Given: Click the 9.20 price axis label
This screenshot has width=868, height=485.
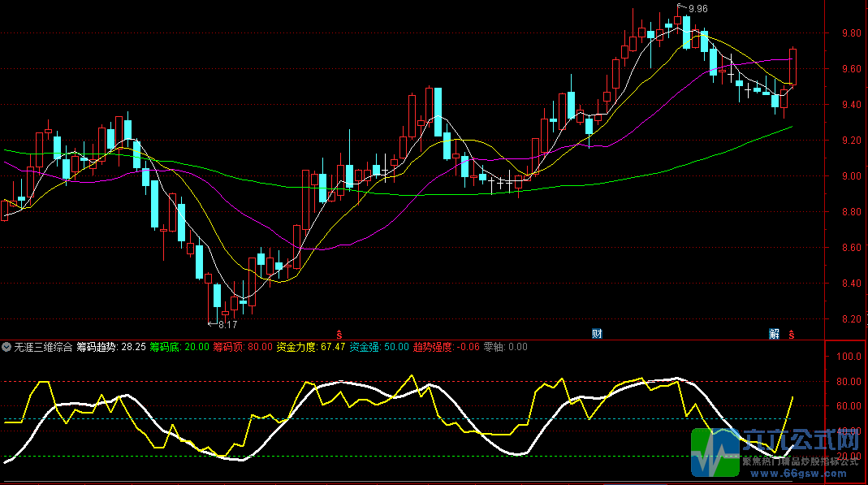Looking at the screenshot, I should pos(852,141).
